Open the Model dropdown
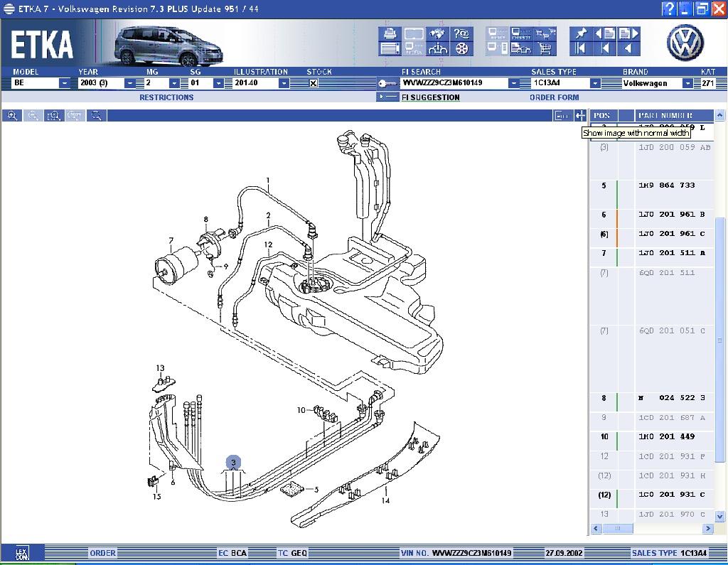Image resolution: width=728 pixels, height=565 pixels. (65, 83)
